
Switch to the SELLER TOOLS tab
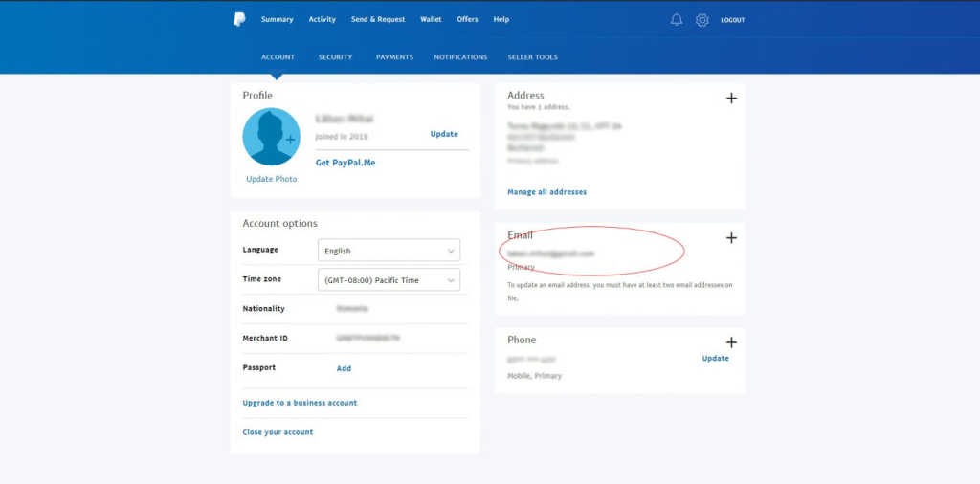tap(532, 56)
